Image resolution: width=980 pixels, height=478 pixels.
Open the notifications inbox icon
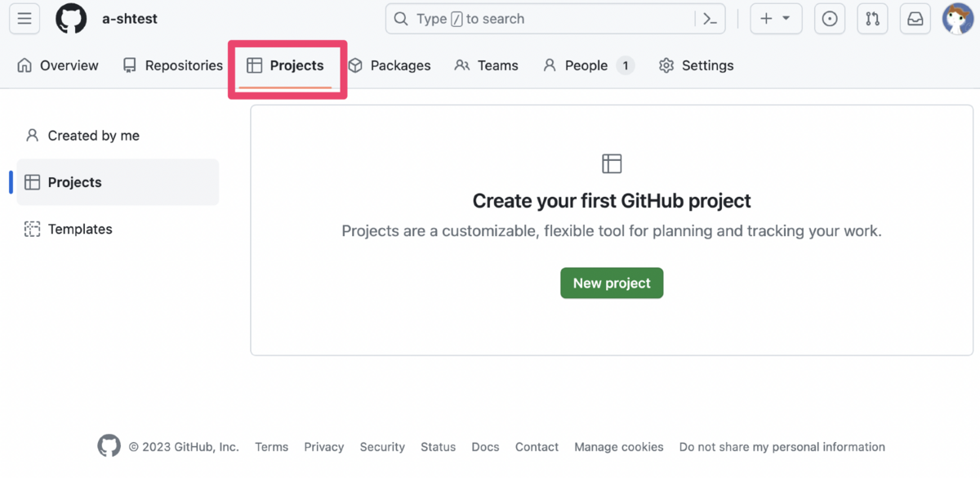(x=915, y=18)
